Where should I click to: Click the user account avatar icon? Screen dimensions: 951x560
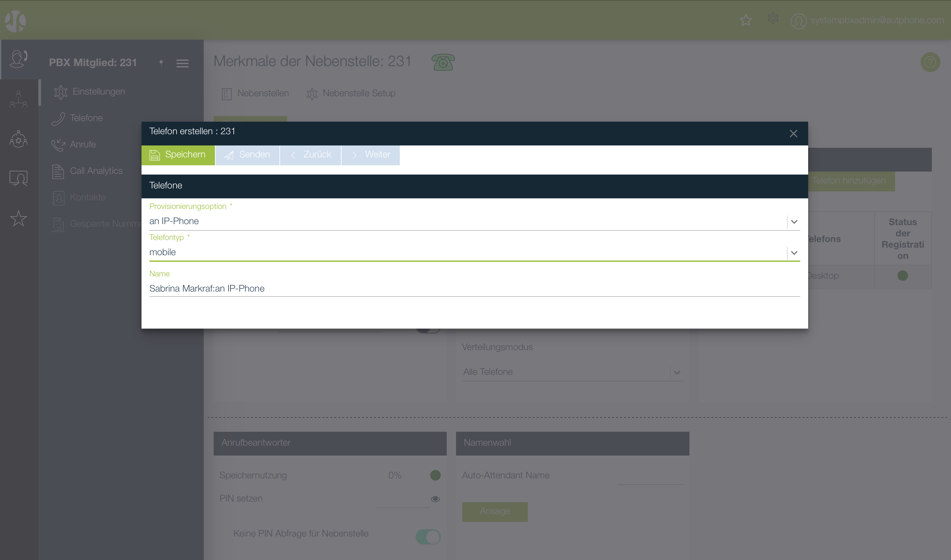[x=798, y=21]
